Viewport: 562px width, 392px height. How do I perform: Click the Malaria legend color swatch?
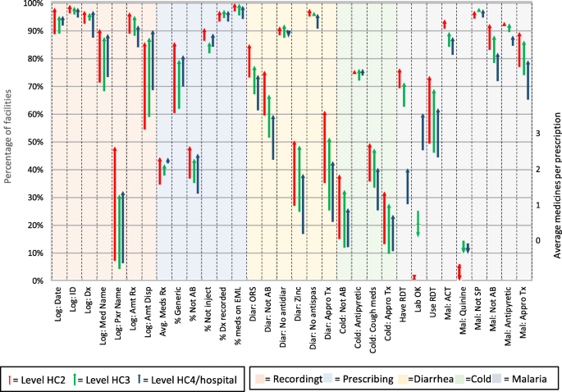coord(496,380)
